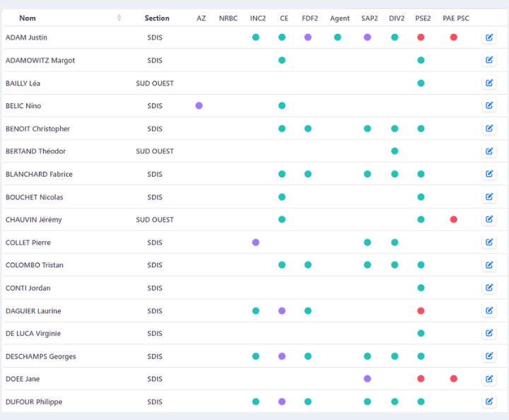Open edit icon for COLLET Pierre
This screenshot has width=509, height=420.
tap(489, 242)
